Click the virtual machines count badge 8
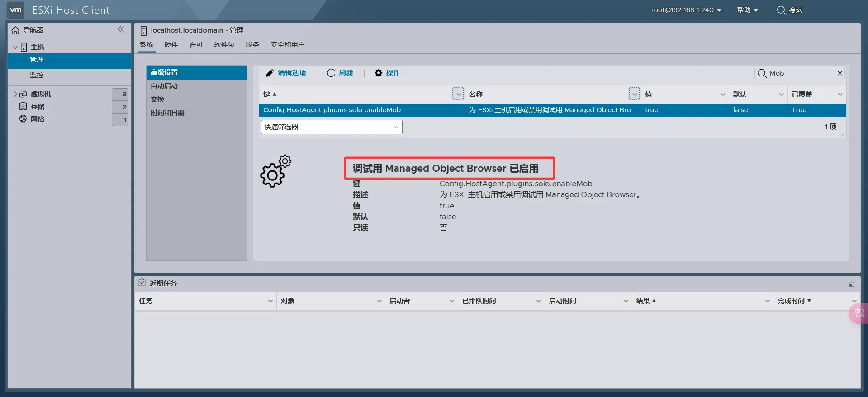Viewport: 868px width, 397px height. pos(120,94)
